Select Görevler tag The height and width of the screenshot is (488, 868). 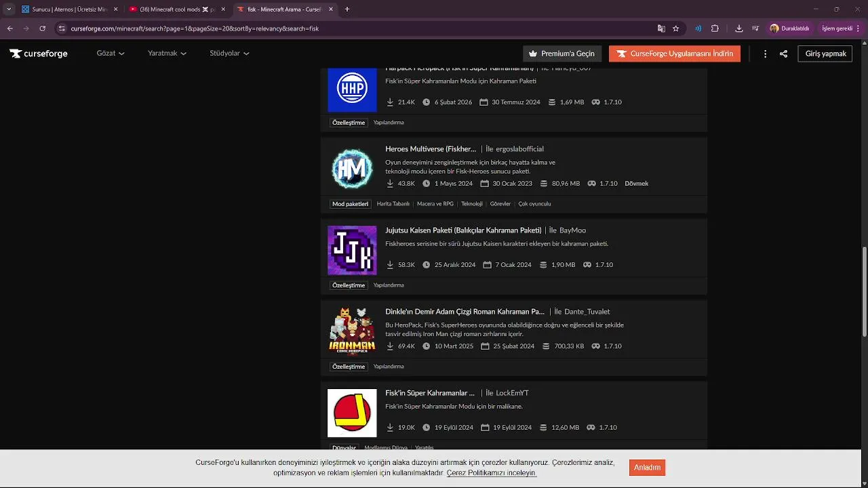(500, 204)
